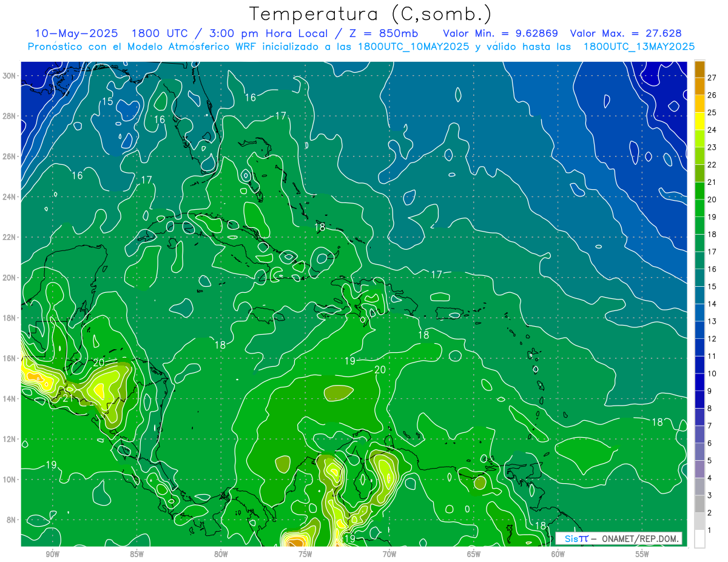Select the valid-until stamp '1800UTC_13MAY2025'
The image size is (728, 562).
(x=639, y=47)
